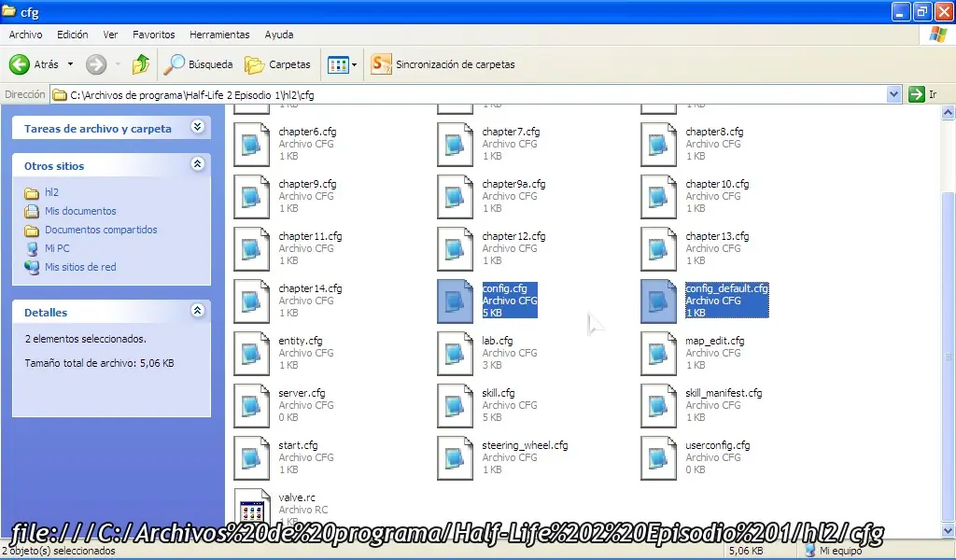Viewport: 956px width, 560px height.
Task: Select the lab.cfg file icon
Action: coord(455,354)
